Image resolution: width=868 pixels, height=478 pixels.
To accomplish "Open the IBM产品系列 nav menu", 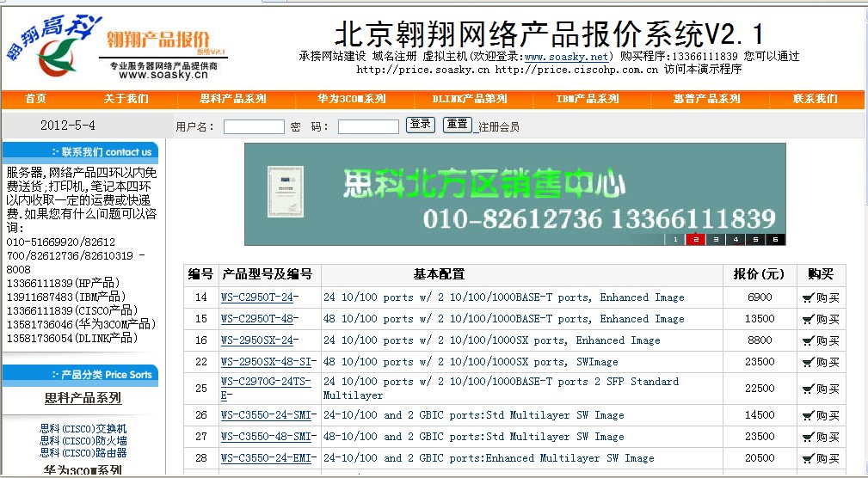I will tap(588, 99).
